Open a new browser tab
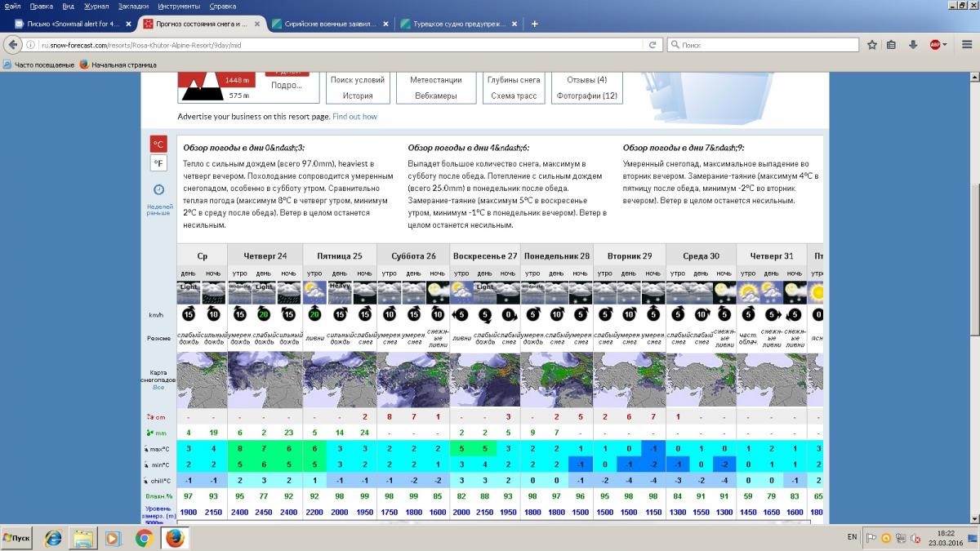Screen dimensions: 980x551 coord(535,24)
